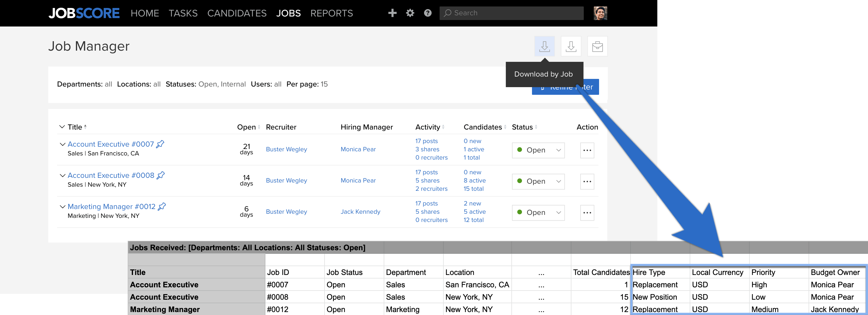Click '2 new' candidates link

pyautogui.click(x=472, y=203)
